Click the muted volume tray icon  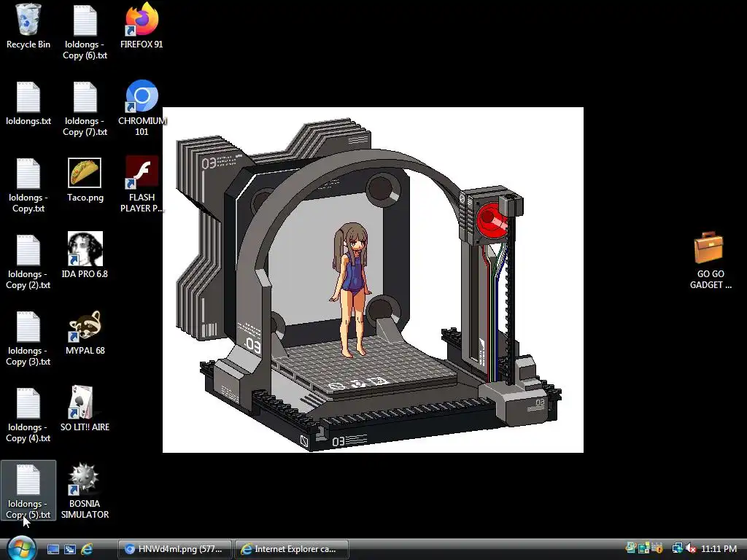point(691,548)
